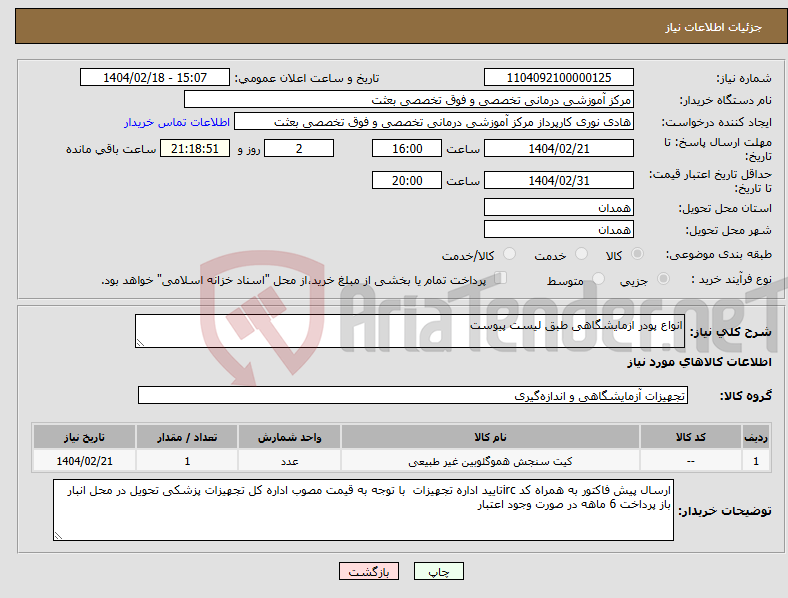Screen dimensions: 788x598
Task: Click the validity time 20:00 field
Action: (407, 180)
